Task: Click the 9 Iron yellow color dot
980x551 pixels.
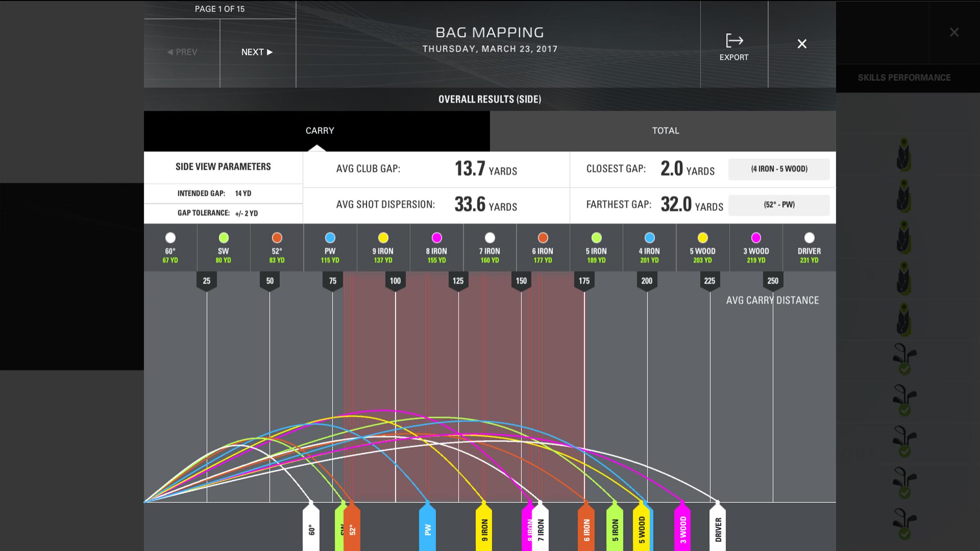Action: pos(383,238)
